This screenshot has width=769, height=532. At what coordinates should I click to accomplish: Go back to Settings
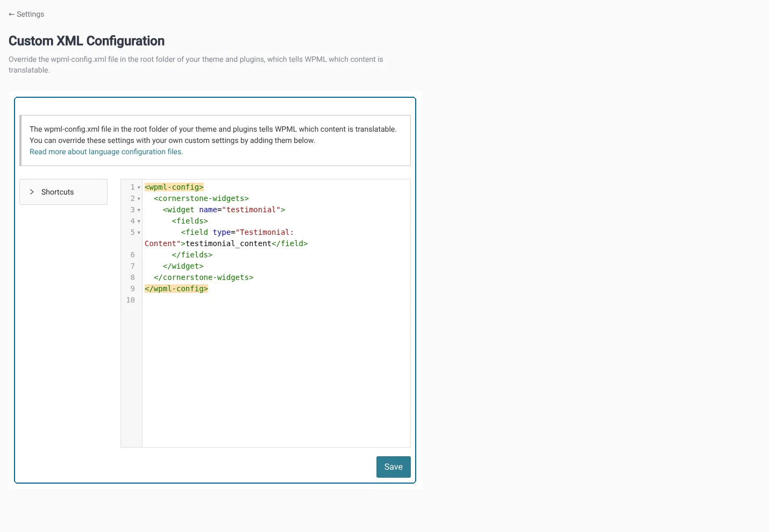[26, 14]
